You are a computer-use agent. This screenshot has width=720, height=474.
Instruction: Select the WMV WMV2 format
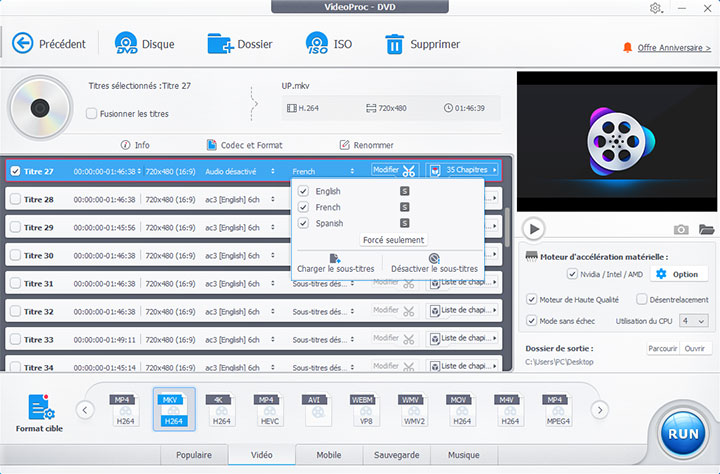[414, 409]
